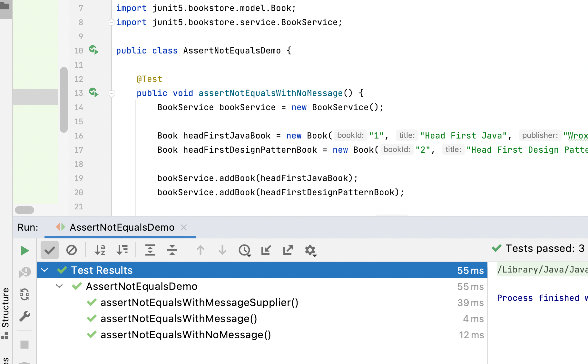
Task: Click the Tests passed: 3 status
Action: [538, 248]
